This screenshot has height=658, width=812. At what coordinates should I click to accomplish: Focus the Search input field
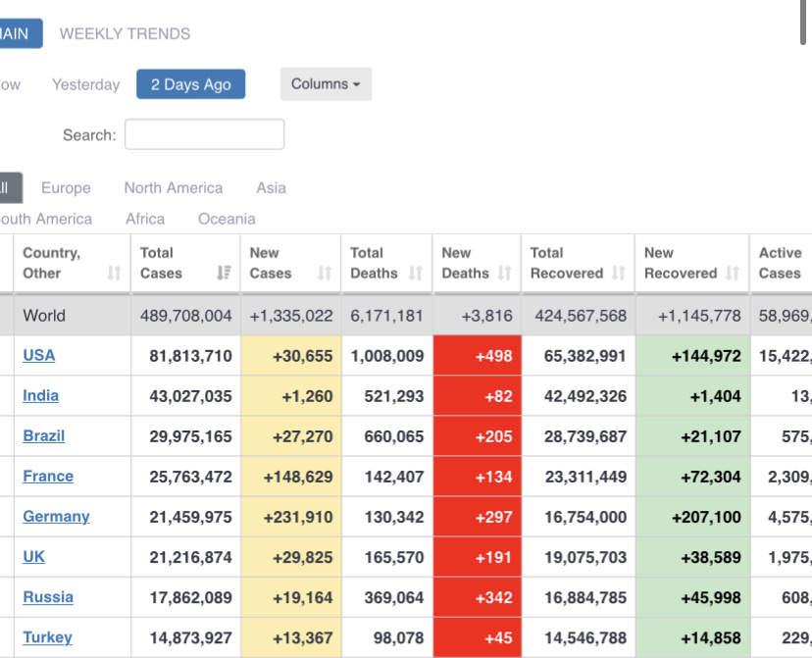pos(204,135)
